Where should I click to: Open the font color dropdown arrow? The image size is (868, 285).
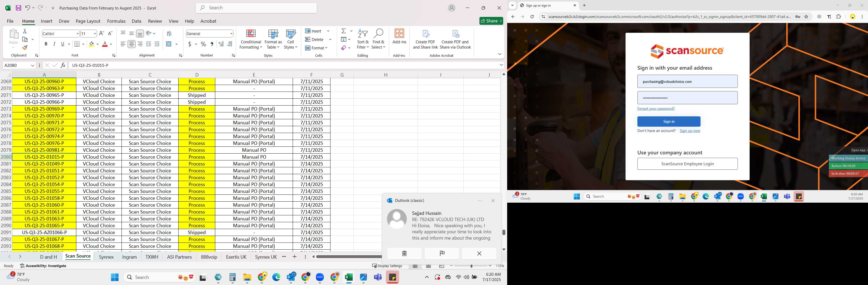pyautogui.click(x=111, y=44)
